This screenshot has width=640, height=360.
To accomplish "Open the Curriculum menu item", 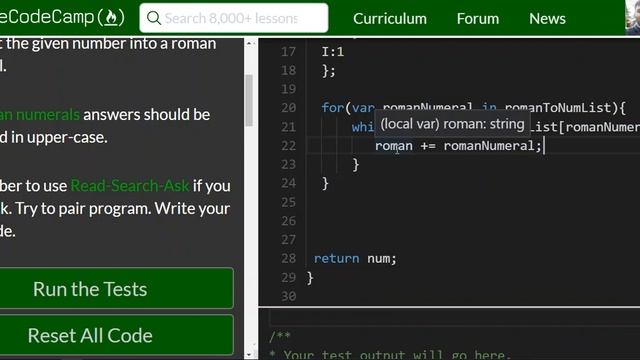I will click(x=390, y=18).
